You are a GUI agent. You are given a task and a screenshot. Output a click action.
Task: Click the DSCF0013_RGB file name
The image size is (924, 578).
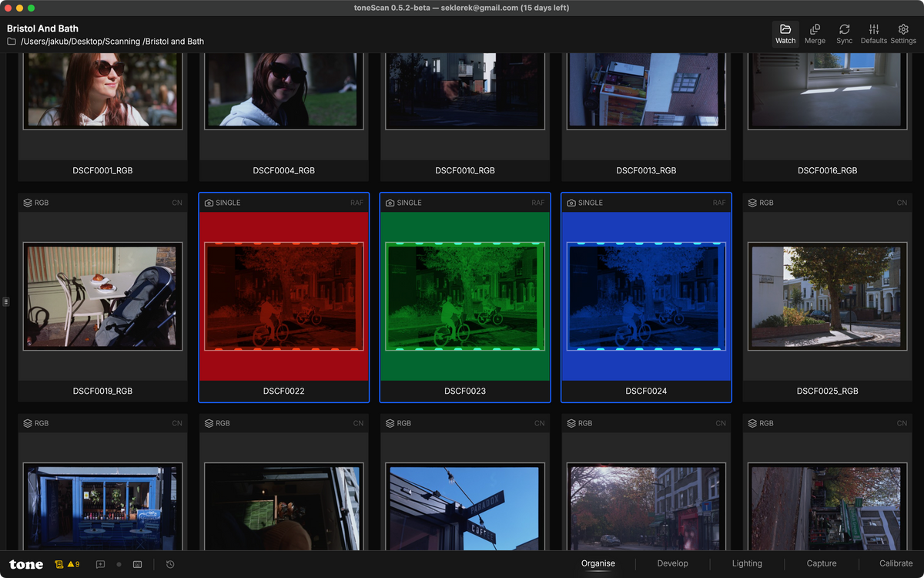click(x=647, y=170)
